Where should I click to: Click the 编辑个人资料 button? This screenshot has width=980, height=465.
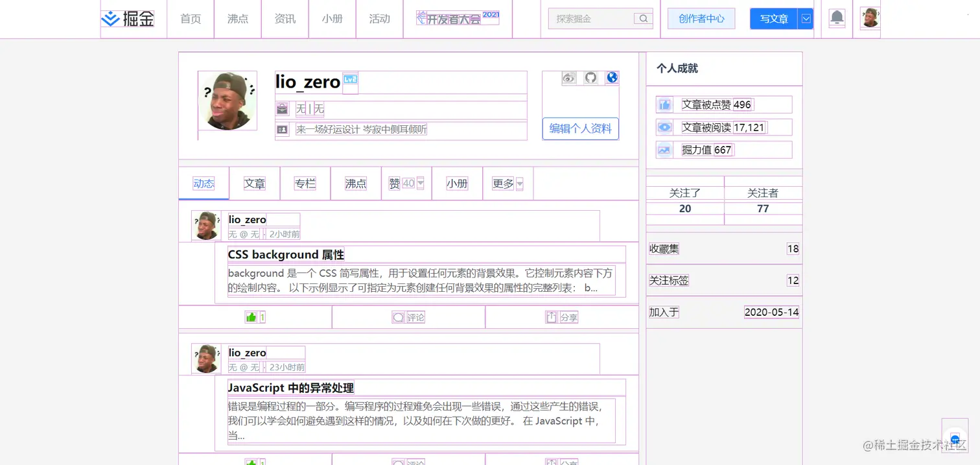[x=580, y=128]
